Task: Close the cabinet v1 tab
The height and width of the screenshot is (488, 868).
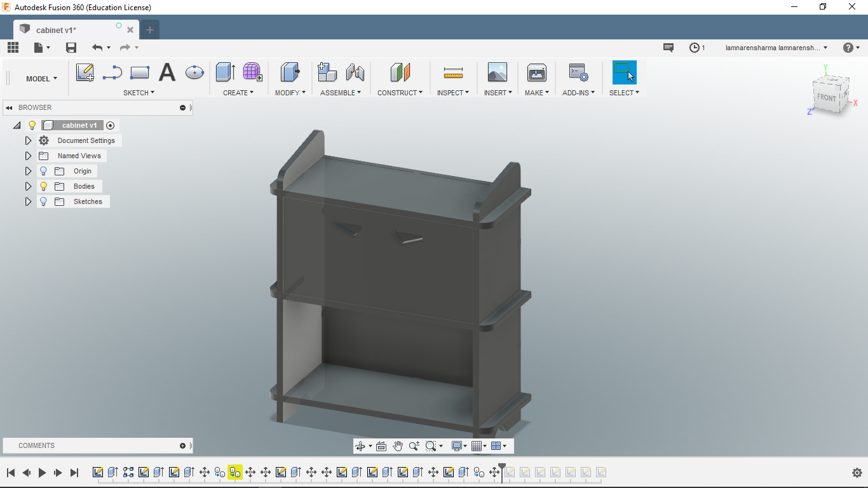Action: click(x=130, y=30)
